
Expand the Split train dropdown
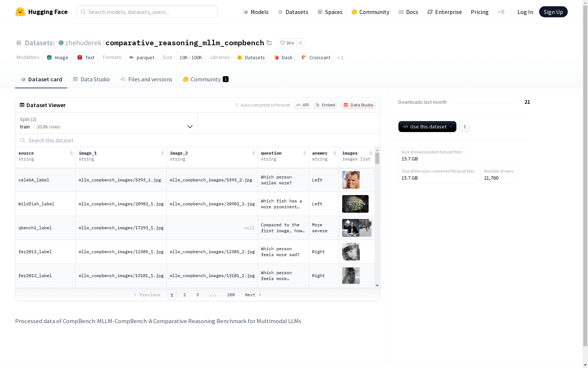coord(107,123)
